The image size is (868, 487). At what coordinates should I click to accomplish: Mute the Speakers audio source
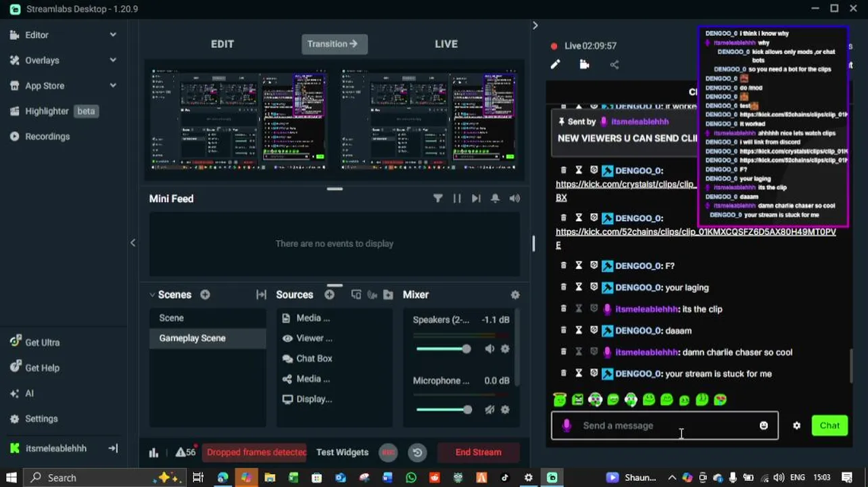point(489,349)
